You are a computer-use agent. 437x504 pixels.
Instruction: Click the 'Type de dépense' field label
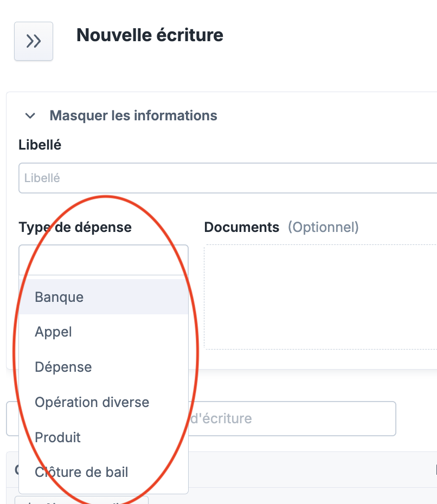pyautogui.click(x=75, y=227)
